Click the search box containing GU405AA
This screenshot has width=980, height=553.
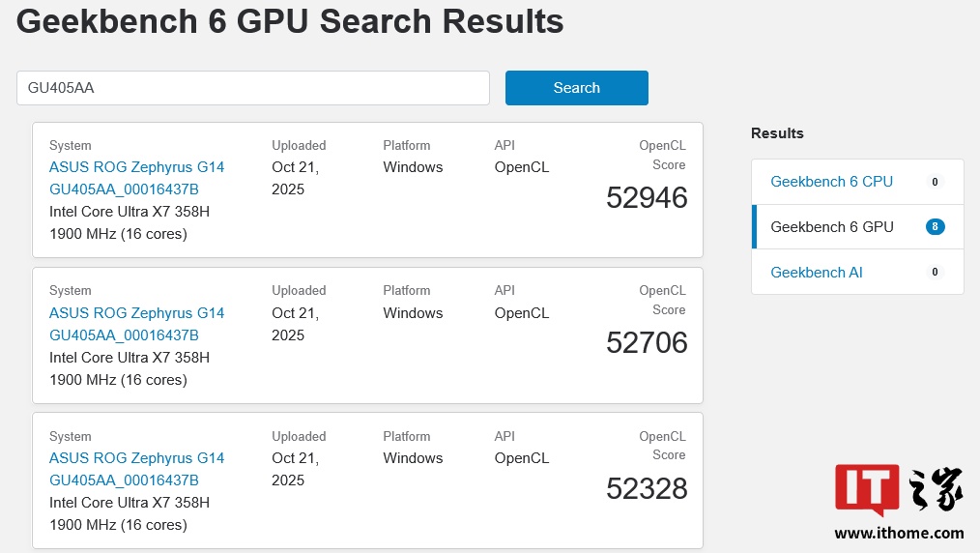pos(252,88)
